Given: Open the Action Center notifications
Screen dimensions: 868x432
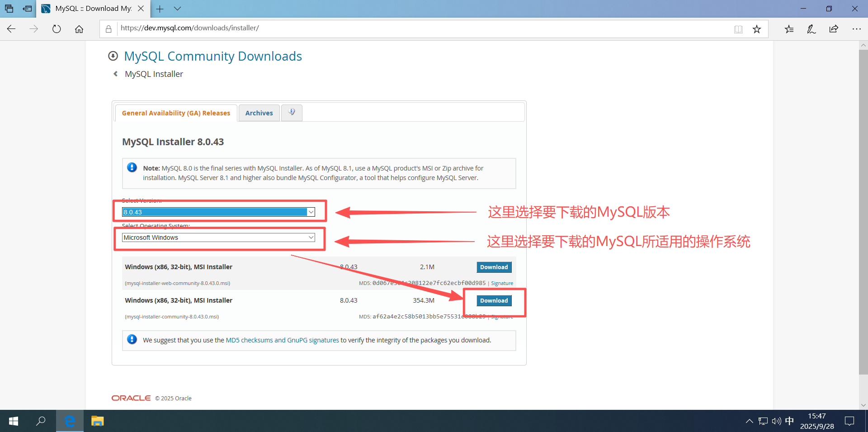Looking at the screenshot, I should [849, 421].
